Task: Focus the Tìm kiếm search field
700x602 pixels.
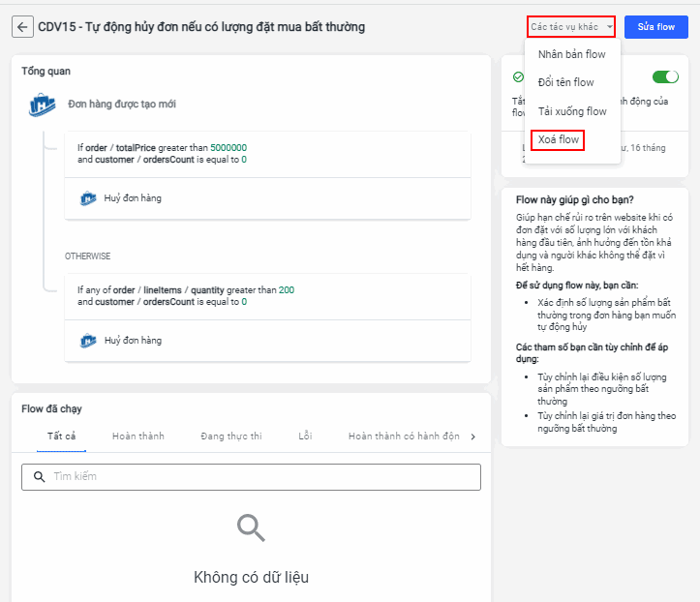Action: point(261,476)
